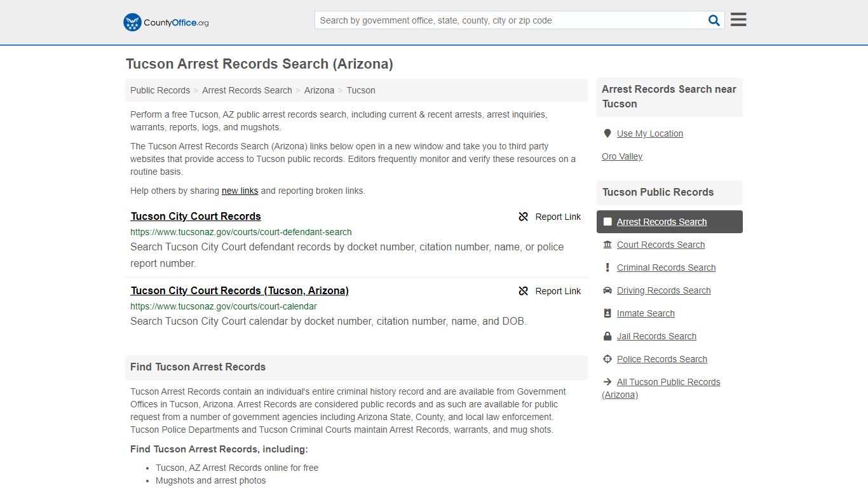Click the 'Arrest Records Search near Tucson' heading
Image resolution: width=868 pixels, height=488 pixels.
pos(669,97)
